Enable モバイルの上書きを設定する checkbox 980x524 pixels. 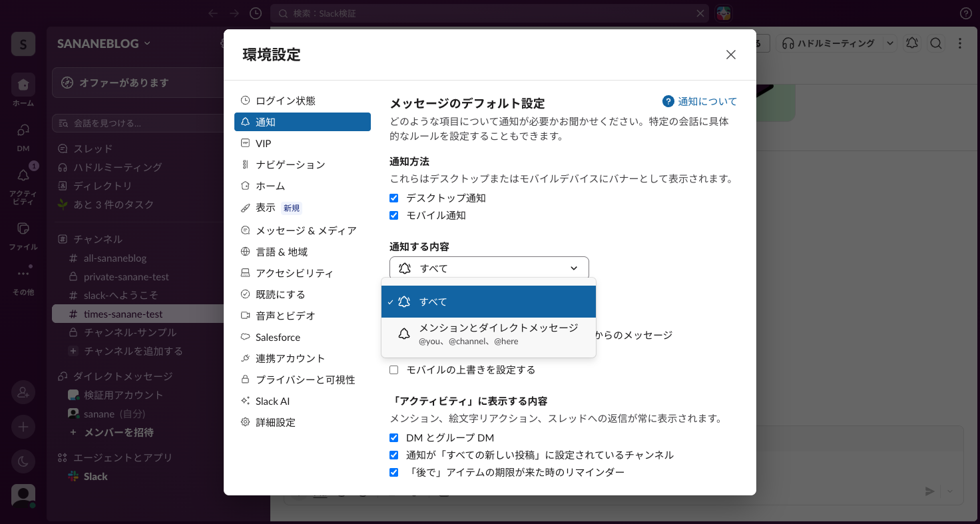point(394,370)
